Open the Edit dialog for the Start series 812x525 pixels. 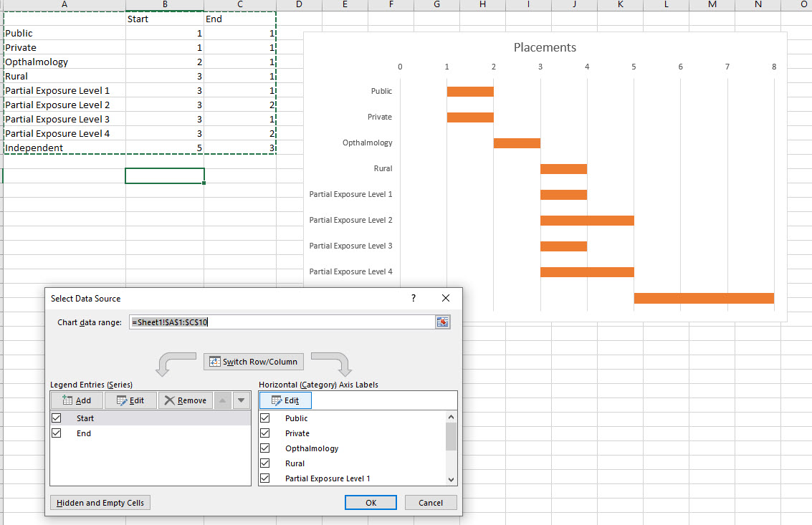coord(130,400)
